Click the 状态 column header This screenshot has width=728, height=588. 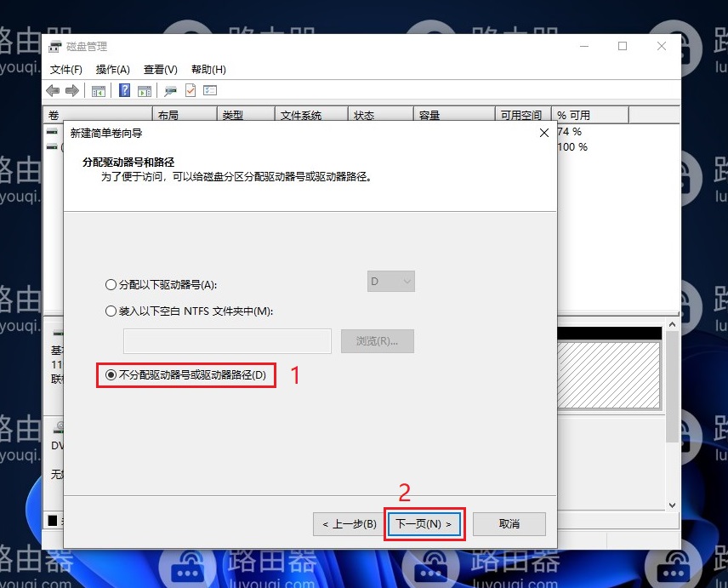pyautogui.click(x=381, y=115)
